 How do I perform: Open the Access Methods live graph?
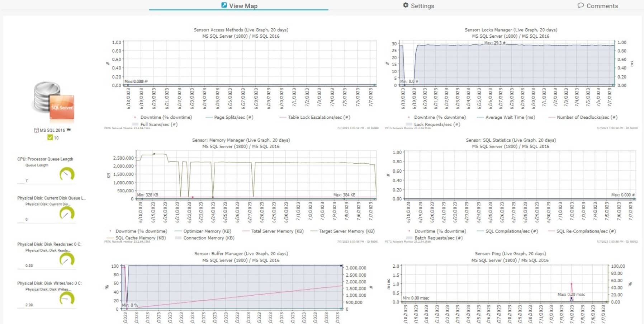tap(250, 63)
